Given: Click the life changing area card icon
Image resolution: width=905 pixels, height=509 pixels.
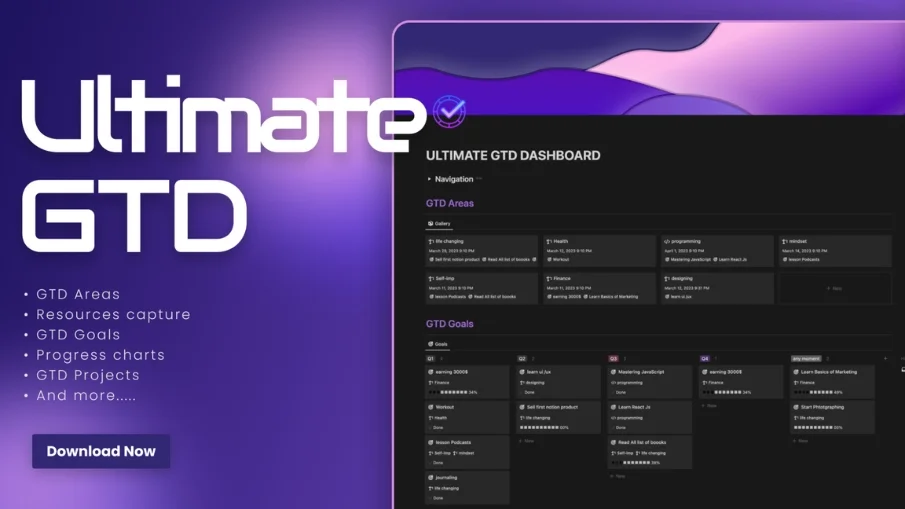Looking at the screenshot, I should tap(431, 241).
